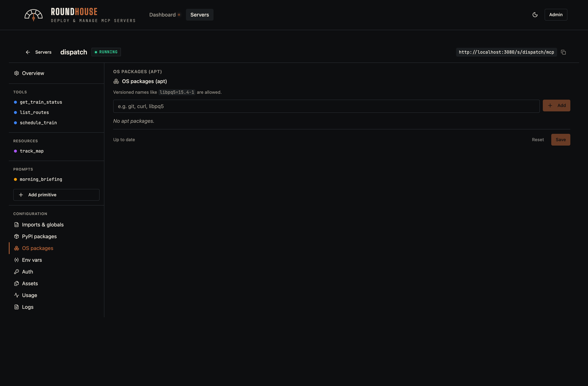Select the get_train_status tool

(x=56, y=102)
